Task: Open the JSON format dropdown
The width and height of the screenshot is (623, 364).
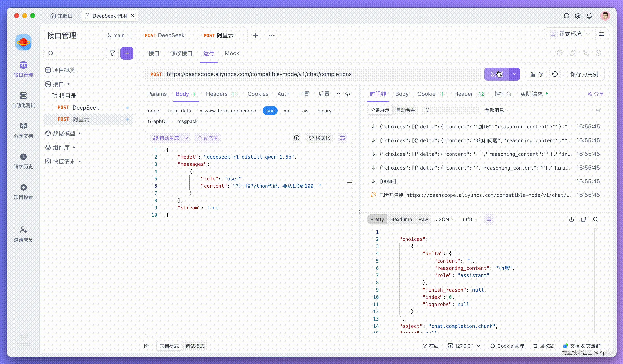Action: coord(445,219)
